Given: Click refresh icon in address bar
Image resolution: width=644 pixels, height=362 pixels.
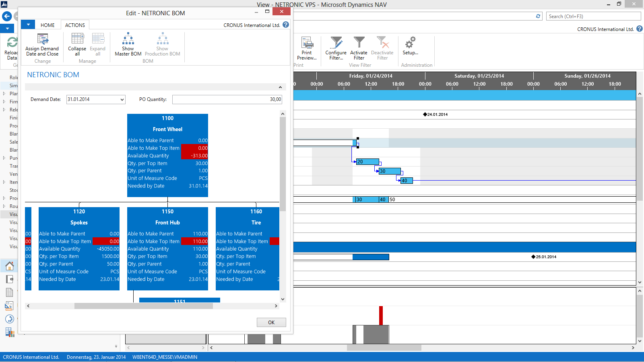Looking at the screenshot, I should coord(538,16).
